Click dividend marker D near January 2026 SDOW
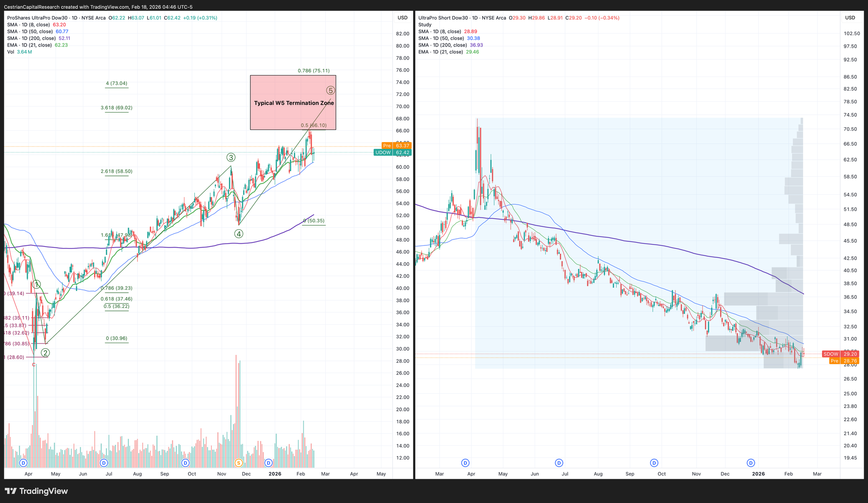868x503 pixels. tap(751, 463)
